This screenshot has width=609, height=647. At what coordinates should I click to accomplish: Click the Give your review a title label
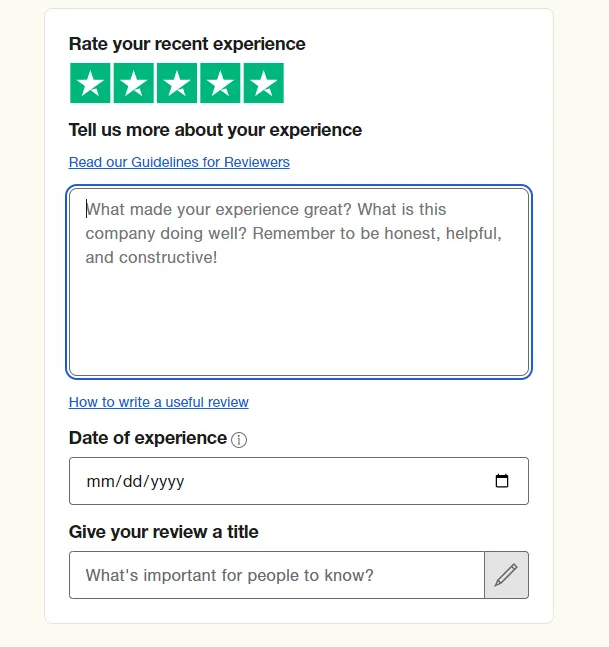163,532
